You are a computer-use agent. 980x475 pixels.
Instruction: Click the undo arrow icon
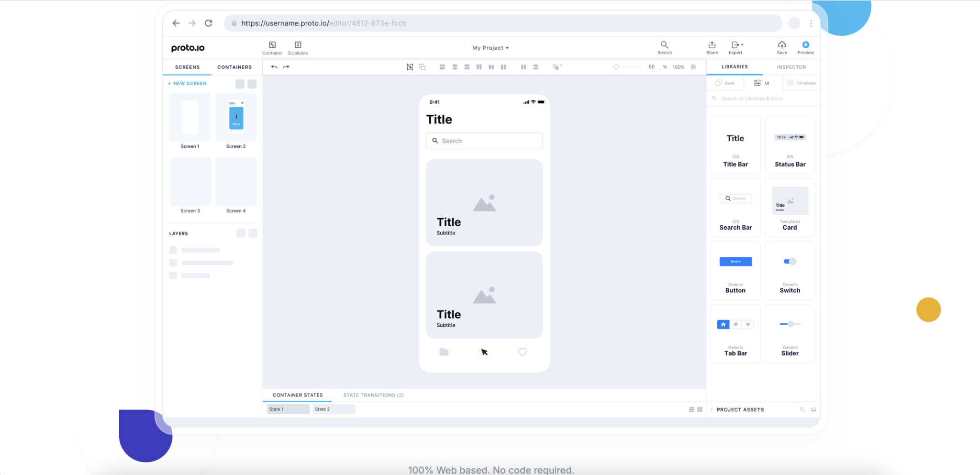click(x=274, y=67)
